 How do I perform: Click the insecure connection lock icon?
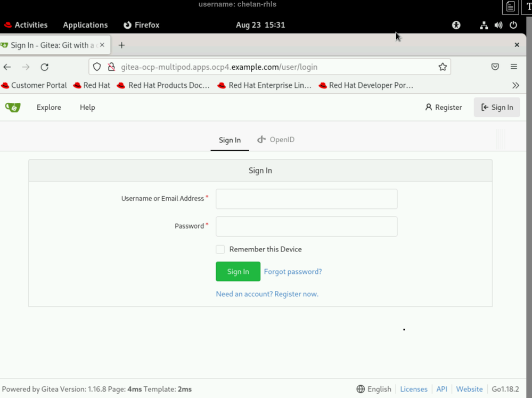point(111,67)
